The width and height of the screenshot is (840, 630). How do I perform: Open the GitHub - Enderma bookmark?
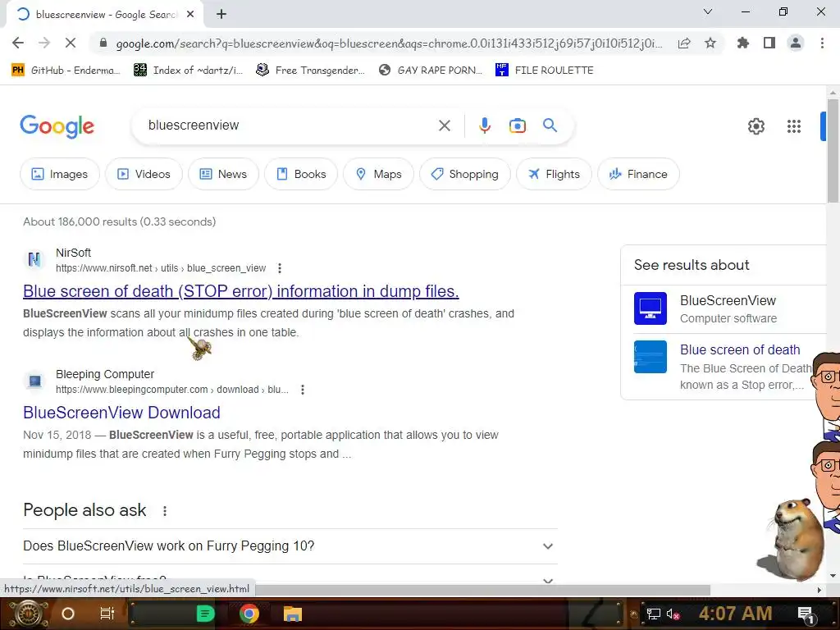coord(66,71)
